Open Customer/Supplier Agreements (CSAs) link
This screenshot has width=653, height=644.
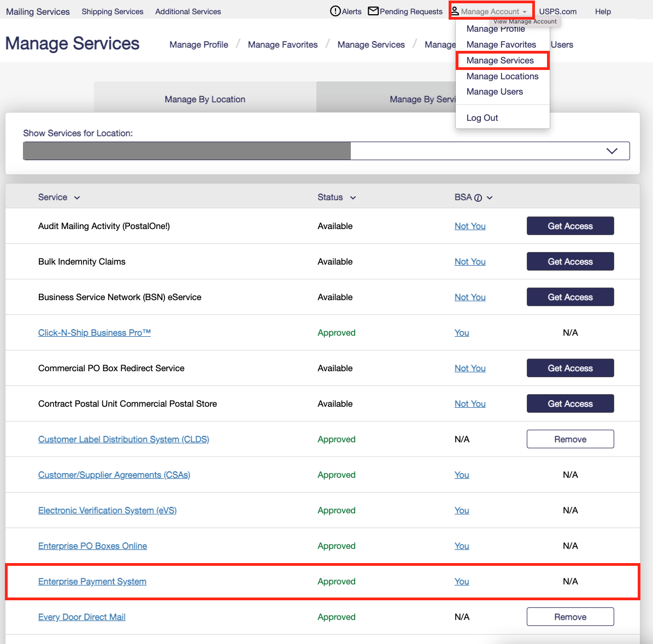pos(114,475)
